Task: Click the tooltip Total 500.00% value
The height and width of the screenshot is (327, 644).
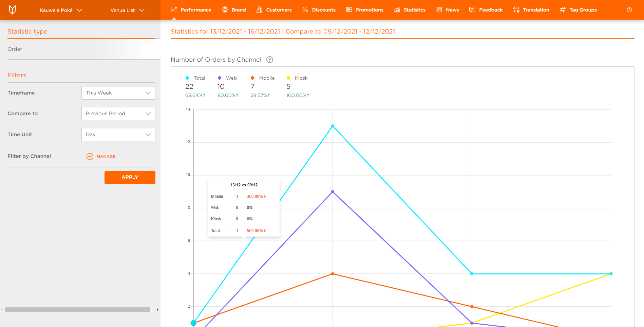Action: 256,231
